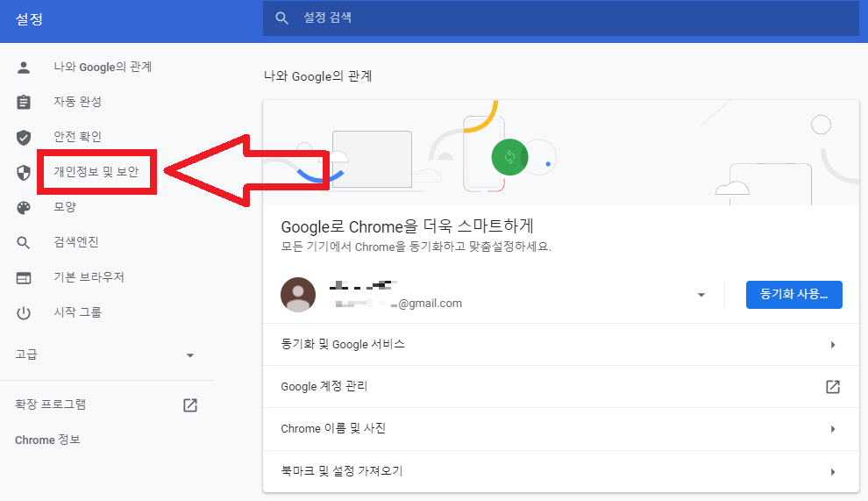868x501 pixels.
Task: Expand the 동기화 및 Google 서비스 row arrow
Action: 833,345
